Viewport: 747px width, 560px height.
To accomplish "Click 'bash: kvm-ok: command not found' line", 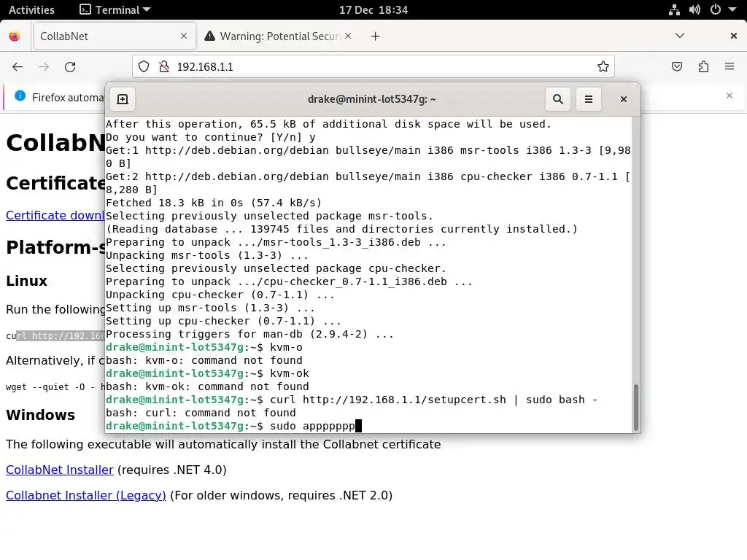I will point(207,386).
